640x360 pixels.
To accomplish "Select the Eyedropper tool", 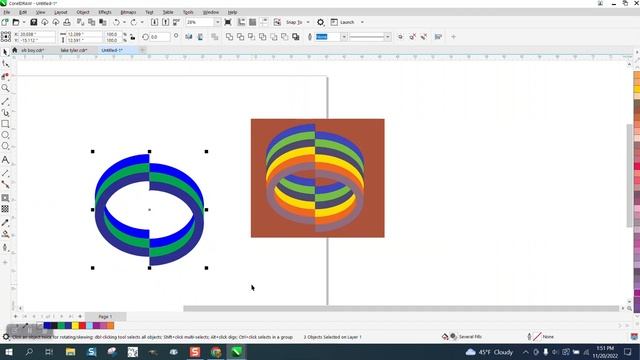I will coord(5,223).
